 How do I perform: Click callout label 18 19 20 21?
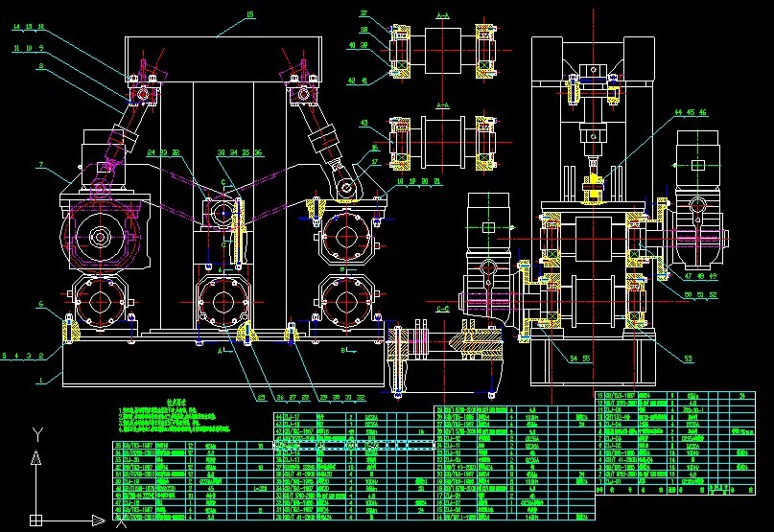pyautogui.click(x=417, y=180)
